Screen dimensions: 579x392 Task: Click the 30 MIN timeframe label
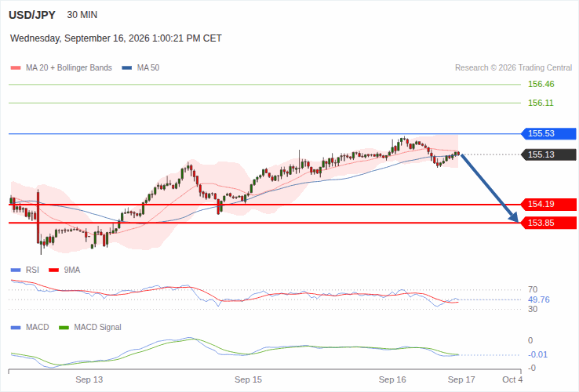pyautogui.click(x=82, y=15)
